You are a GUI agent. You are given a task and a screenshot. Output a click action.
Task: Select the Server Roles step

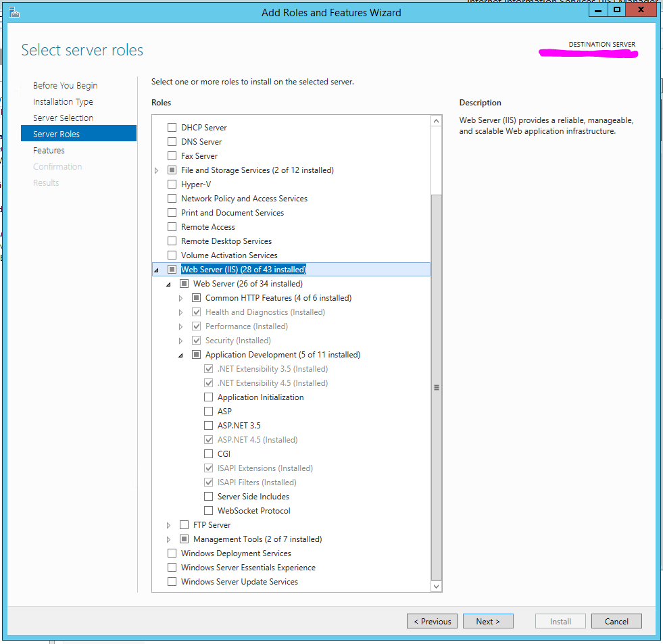[78, 134]
